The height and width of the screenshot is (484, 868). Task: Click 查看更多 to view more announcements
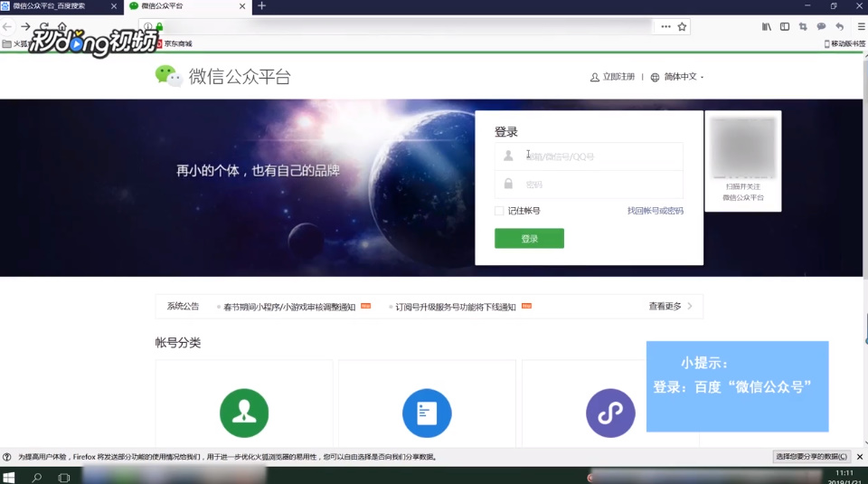click(x=670, y=307)
